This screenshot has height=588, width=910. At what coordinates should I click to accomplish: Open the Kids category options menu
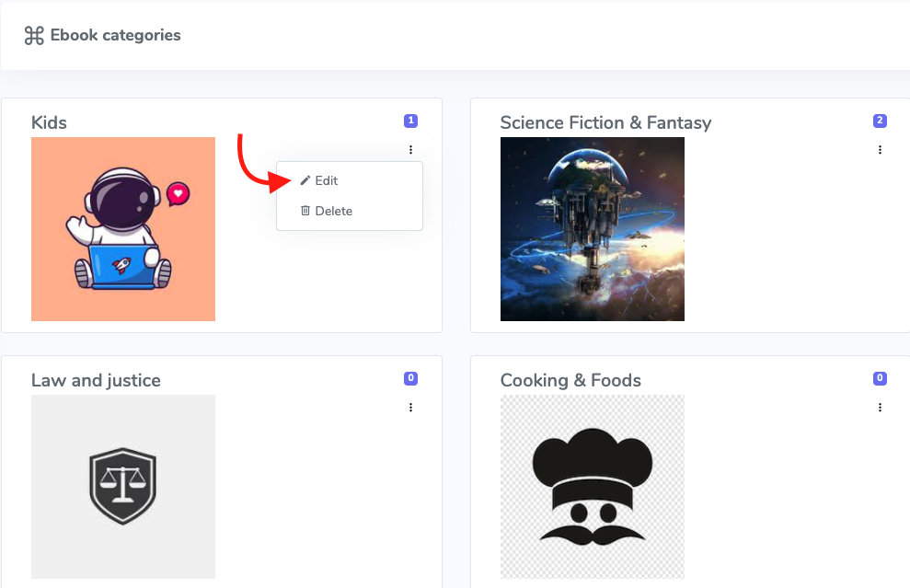pos(410,149)
